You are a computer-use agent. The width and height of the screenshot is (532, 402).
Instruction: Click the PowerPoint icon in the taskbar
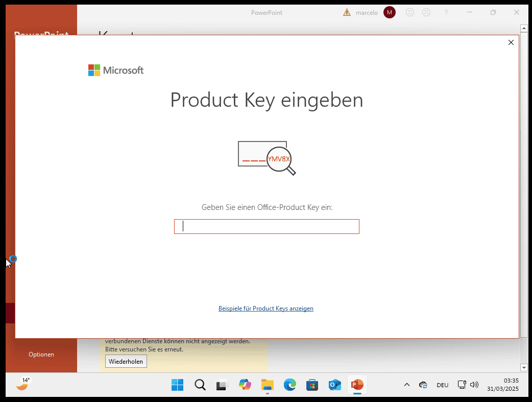357,385
